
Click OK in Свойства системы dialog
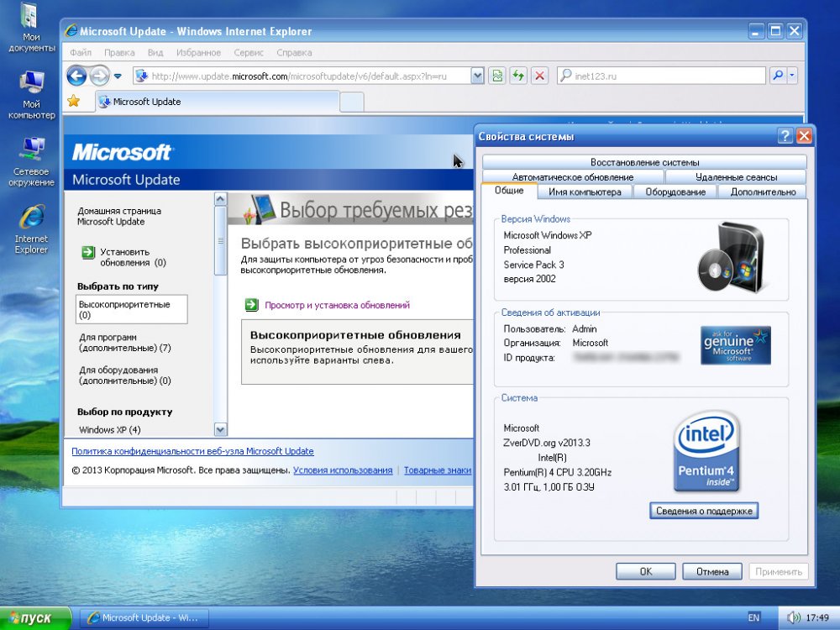645,571
